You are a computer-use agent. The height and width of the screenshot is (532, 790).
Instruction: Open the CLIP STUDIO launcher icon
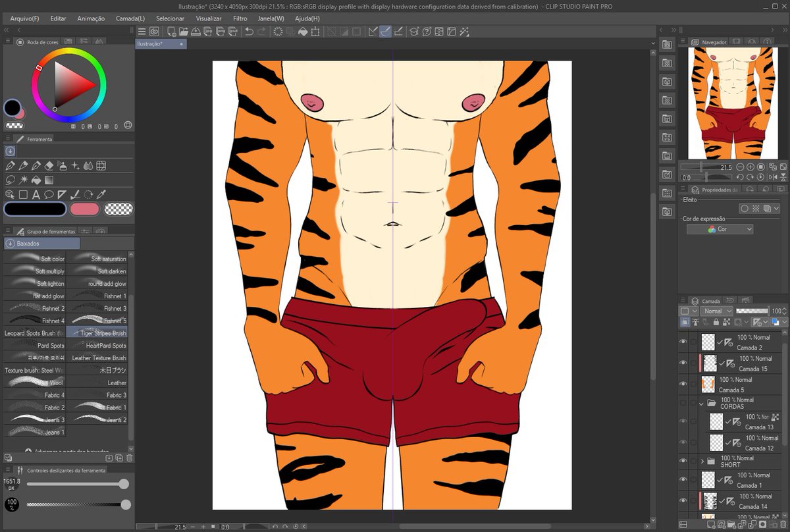(154, 31)
